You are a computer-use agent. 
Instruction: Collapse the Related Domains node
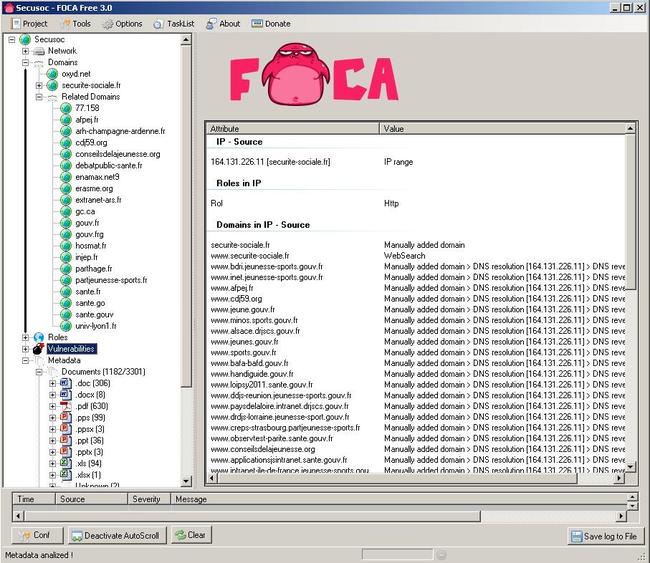39,97
